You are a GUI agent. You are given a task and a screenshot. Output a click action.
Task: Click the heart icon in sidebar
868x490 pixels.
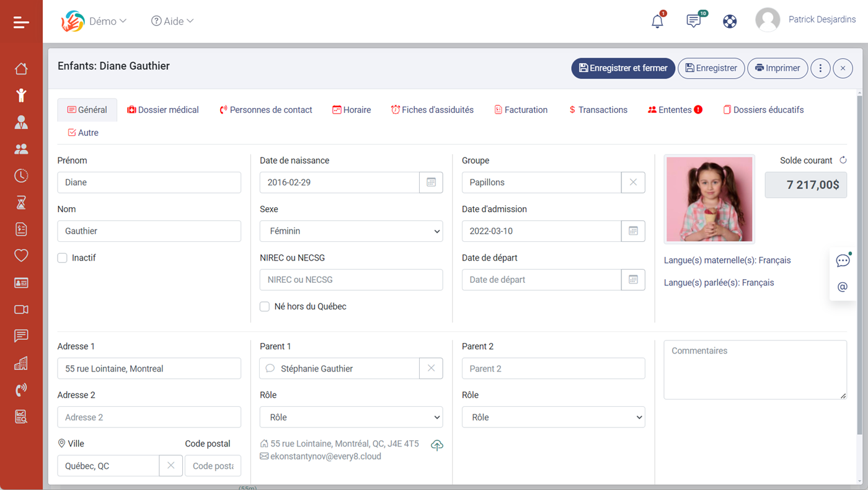[21, 256]
